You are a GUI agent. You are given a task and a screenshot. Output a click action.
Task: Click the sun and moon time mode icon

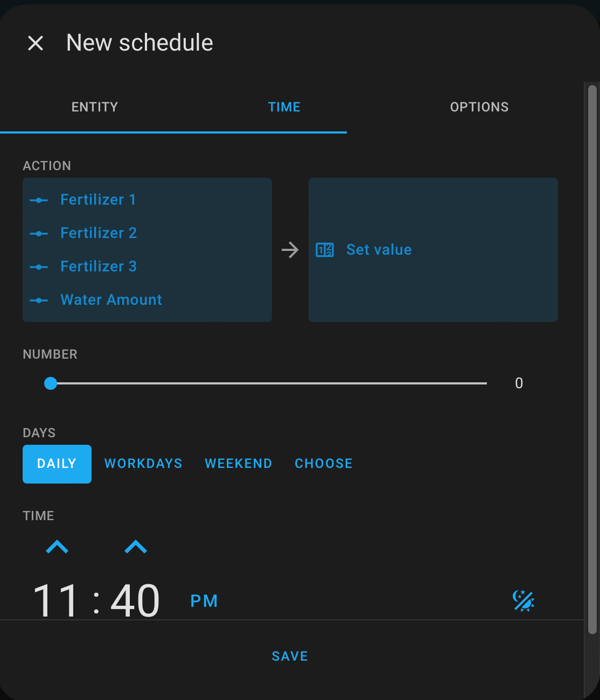[523, 600]
